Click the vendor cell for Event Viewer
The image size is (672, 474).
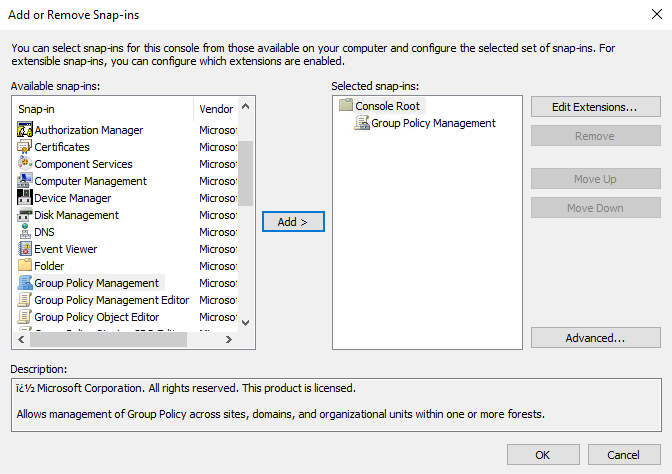point(218,249)
